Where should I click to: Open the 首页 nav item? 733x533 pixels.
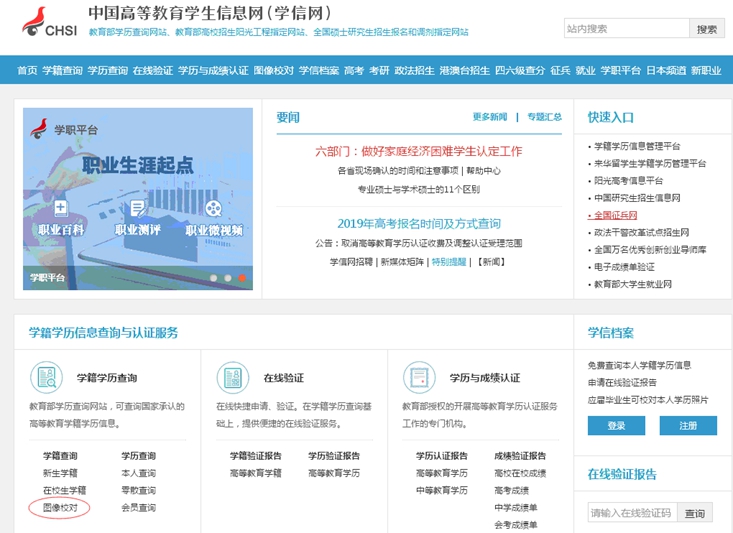27,71
